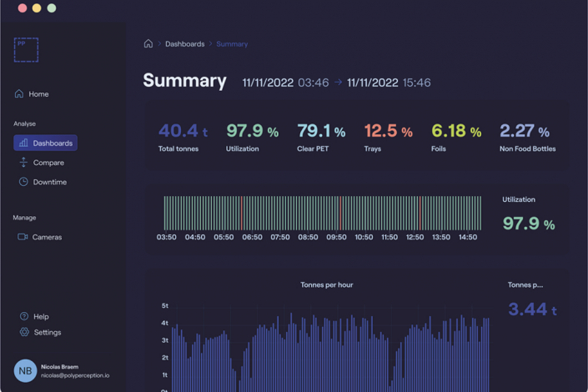The width and height of the screenshot is (588, 392).
Task: Click the Home house icon in sidebar
Action: click(19, 94)
